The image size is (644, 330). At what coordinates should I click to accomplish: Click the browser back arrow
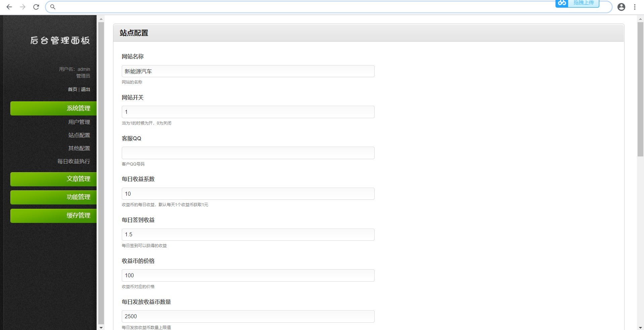coord(9,7)
